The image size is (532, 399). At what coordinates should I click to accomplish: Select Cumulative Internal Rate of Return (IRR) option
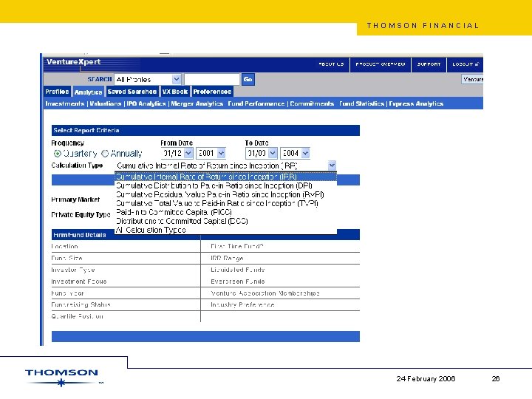(x=225, y=177)
